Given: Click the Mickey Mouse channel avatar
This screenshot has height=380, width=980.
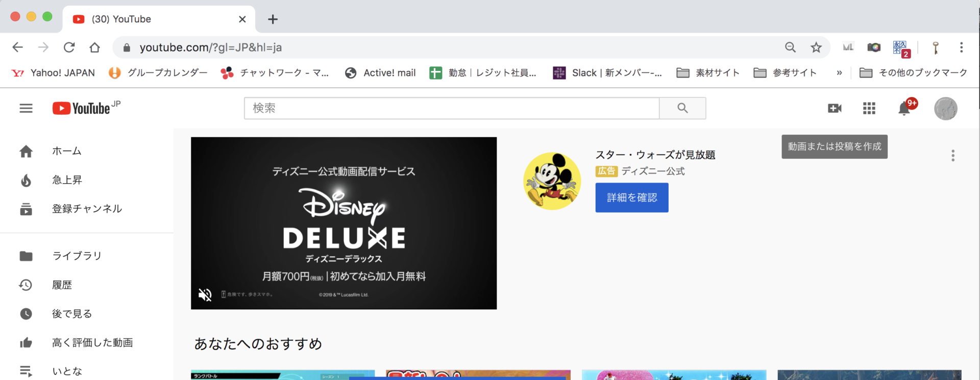Looking at the screenshot, I should pos(552,181).
